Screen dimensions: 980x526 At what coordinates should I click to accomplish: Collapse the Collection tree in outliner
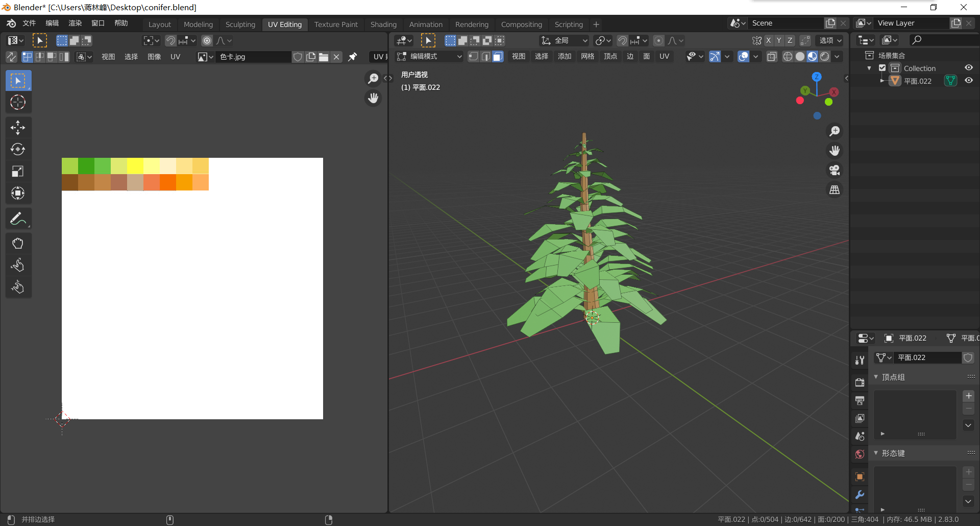[x=869, y=68]
